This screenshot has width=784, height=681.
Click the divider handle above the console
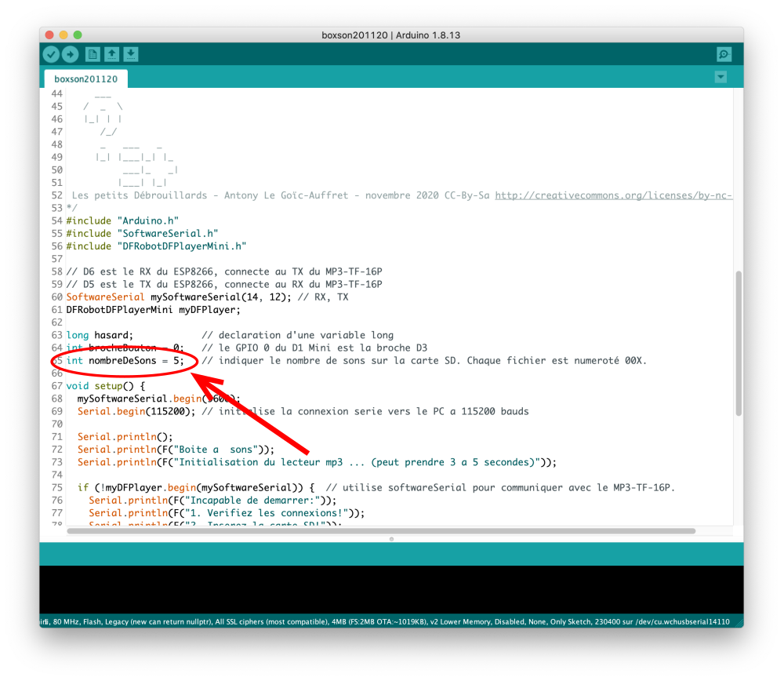[x=391, y=539]
